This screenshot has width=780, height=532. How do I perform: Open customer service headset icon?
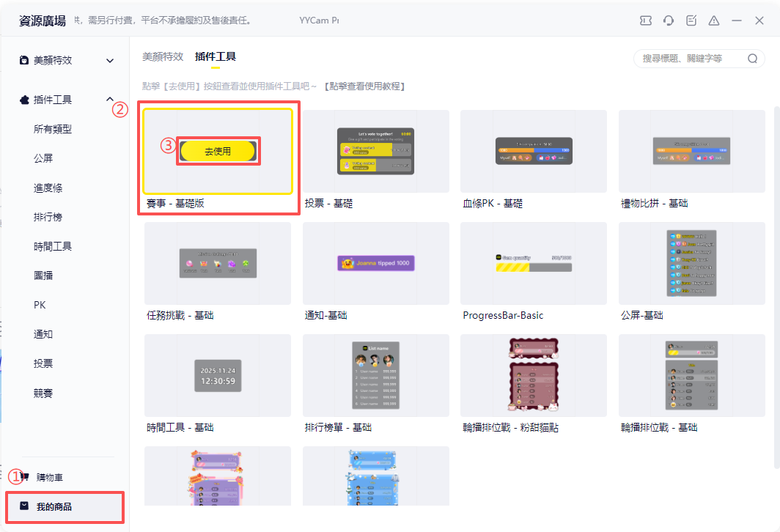click(x=669, y=21)
